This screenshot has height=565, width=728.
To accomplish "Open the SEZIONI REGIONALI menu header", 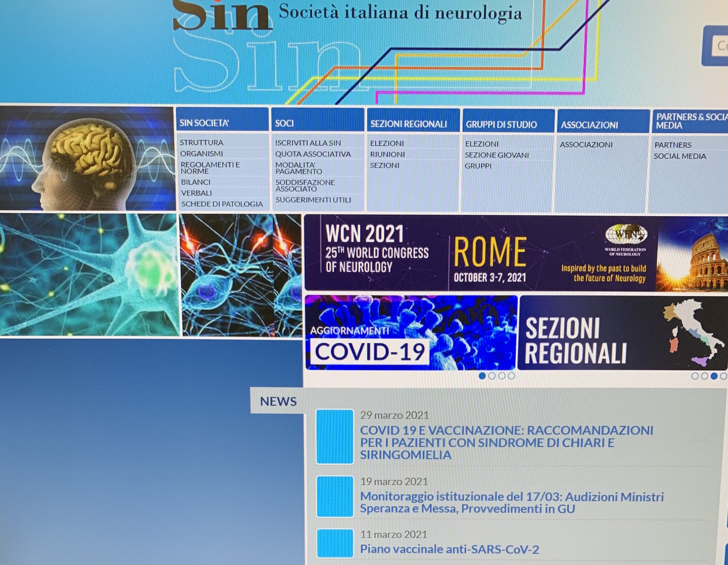I will click(413, 120).
